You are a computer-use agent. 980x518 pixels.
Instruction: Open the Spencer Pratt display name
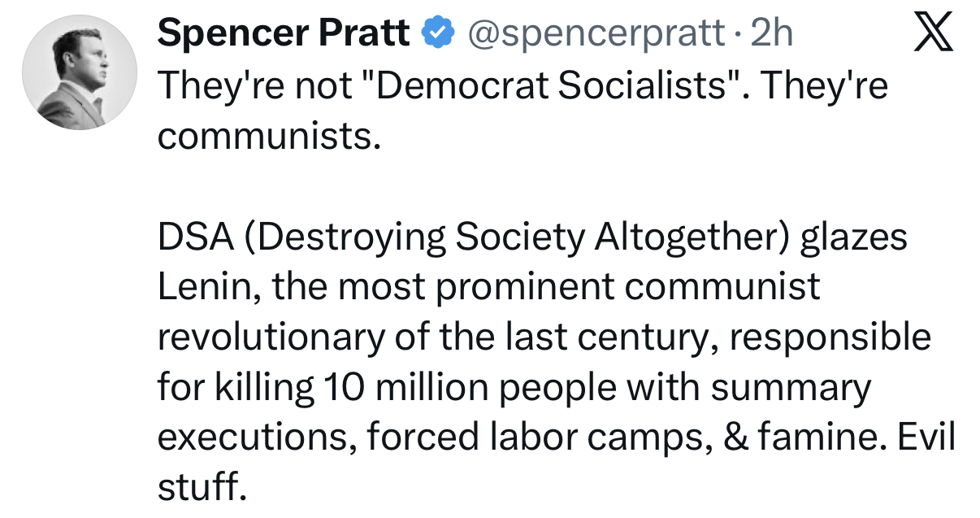click(x=284, y=33)
